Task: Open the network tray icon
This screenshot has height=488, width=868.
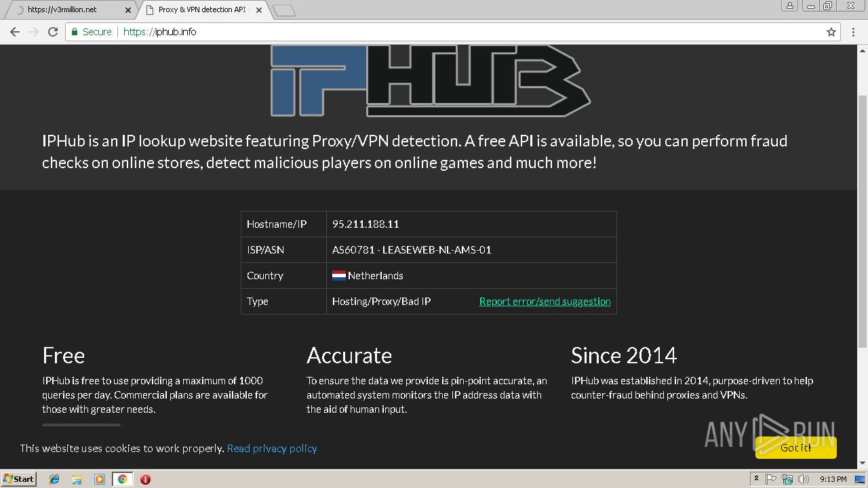Action: coord(787,479)
